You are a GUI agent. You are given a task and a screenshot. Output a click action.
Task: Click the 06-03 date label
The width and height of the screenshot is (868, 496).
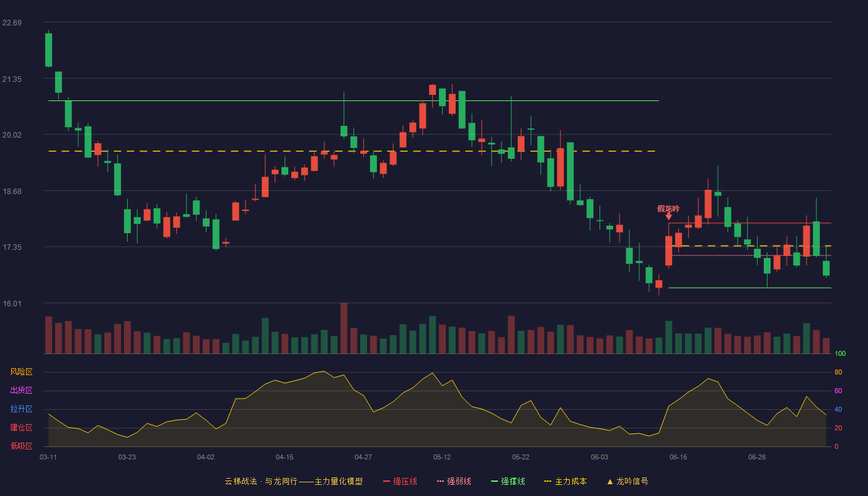(x=600, y=457)
